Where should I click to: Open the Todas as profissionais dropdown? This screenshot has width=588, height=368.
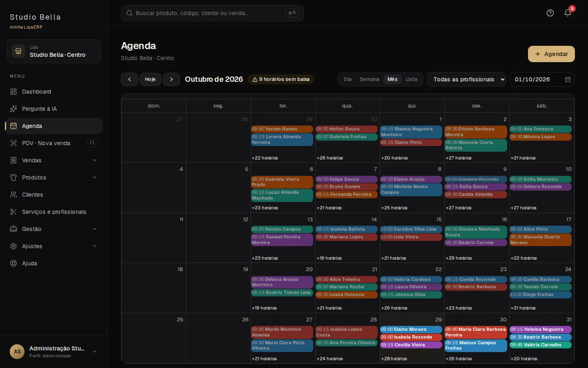coord(466,79)
